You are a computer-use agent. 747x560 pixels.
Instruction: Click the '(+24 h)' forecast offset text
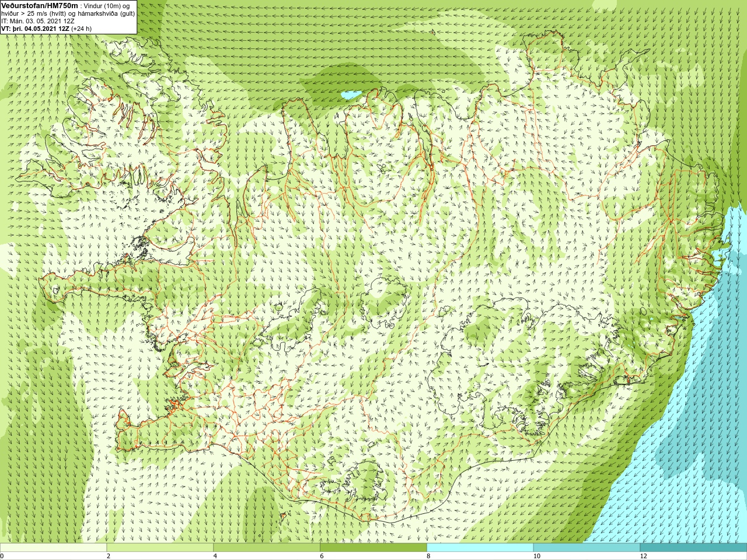tap(82, 29)
